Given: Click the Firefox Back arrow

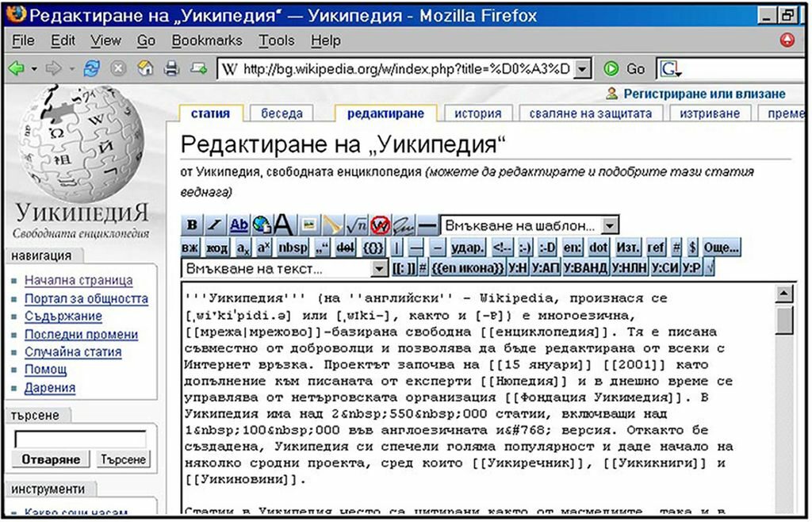Looking at the screenshot, I should pyautogui.click(x=17, y=68).
